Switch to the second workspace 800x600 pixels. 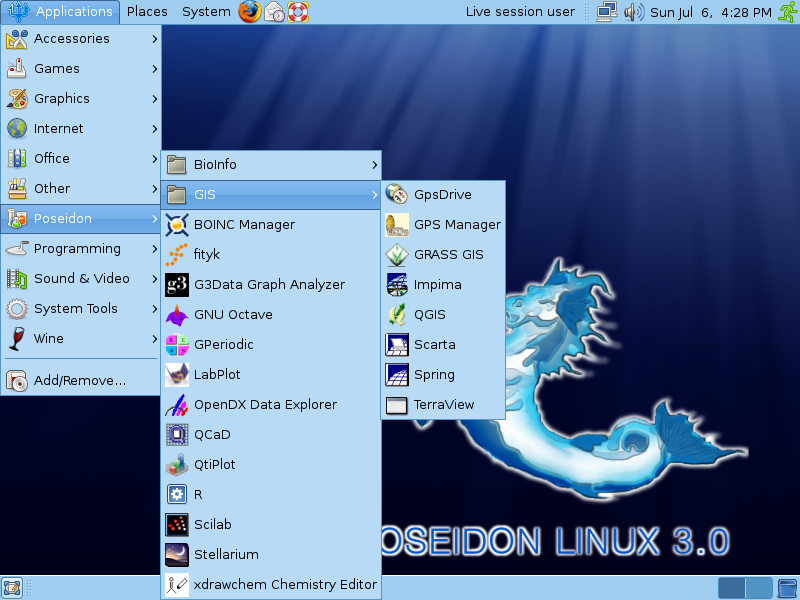(759, 588)
